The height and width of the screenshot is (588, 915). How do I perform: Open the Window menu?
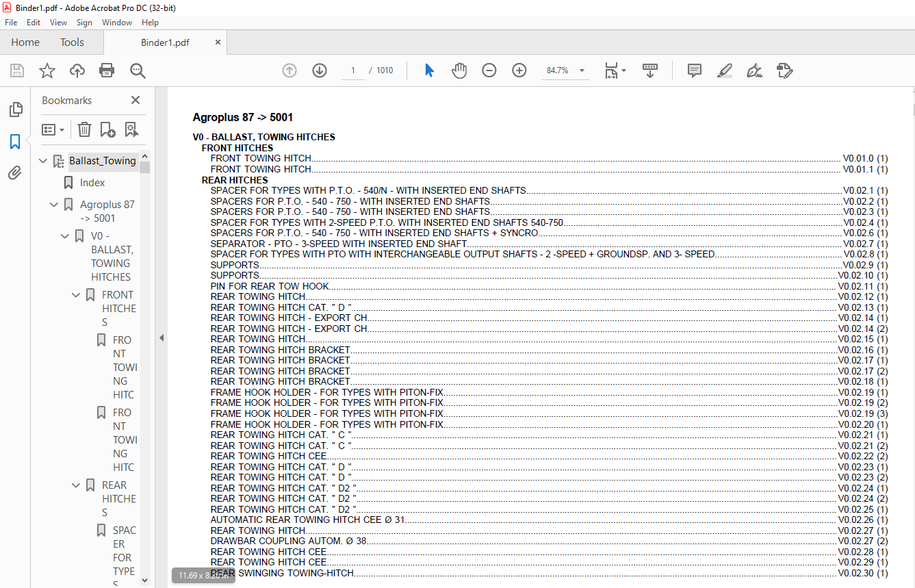tap(117, 23)
